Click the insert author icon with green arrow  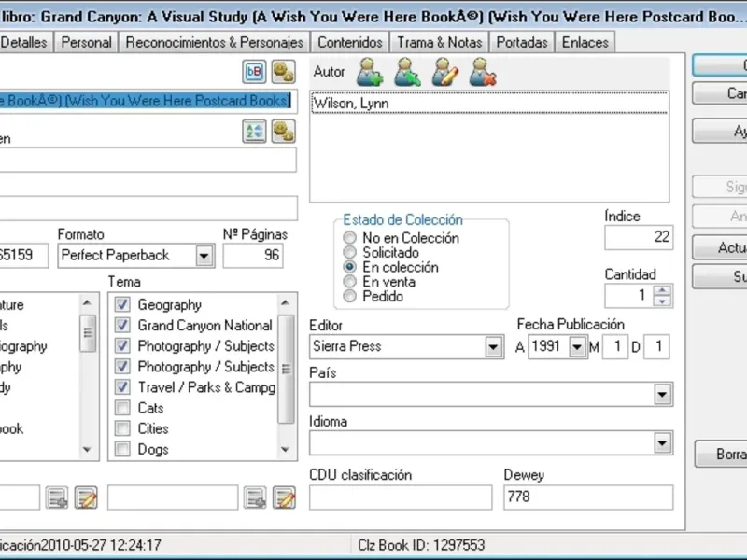coord(407,72)
